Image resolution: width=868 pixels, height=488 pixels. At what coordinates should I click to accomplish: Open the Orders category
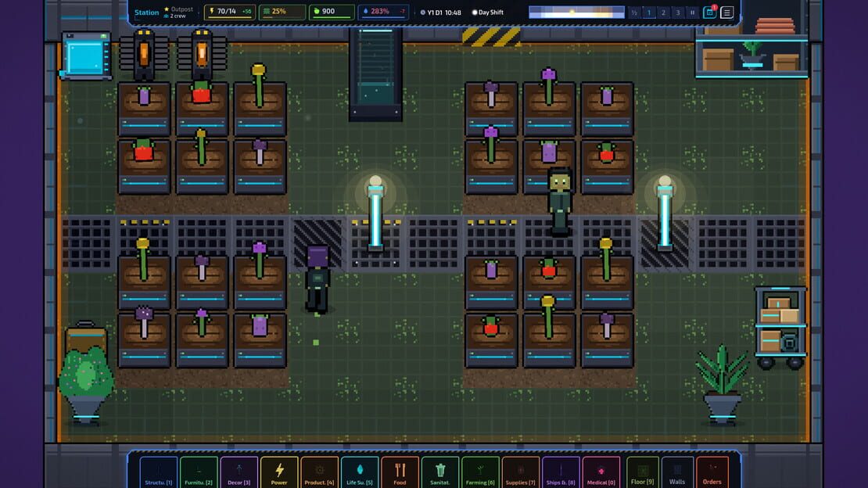coord(712,472)
